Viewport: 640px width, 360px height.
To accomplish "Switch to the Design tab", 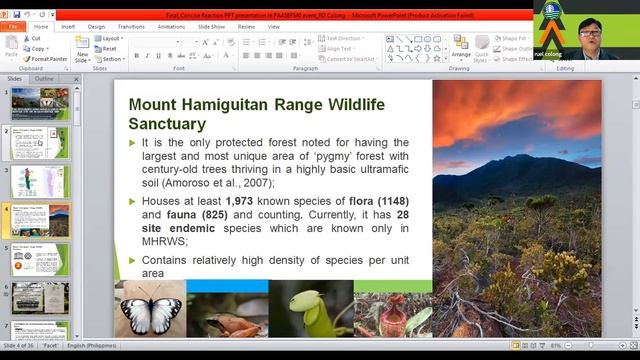I will point(96,27).
